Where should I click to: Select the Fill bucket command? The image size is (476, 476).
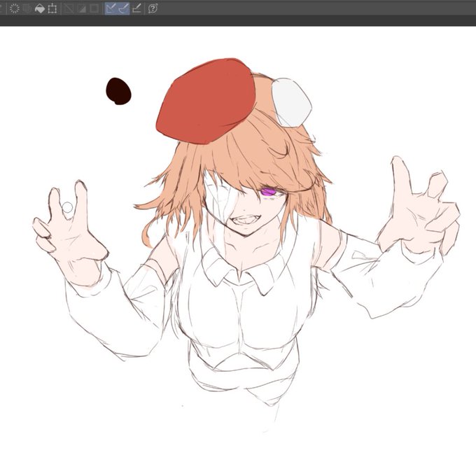click(40, 8)
